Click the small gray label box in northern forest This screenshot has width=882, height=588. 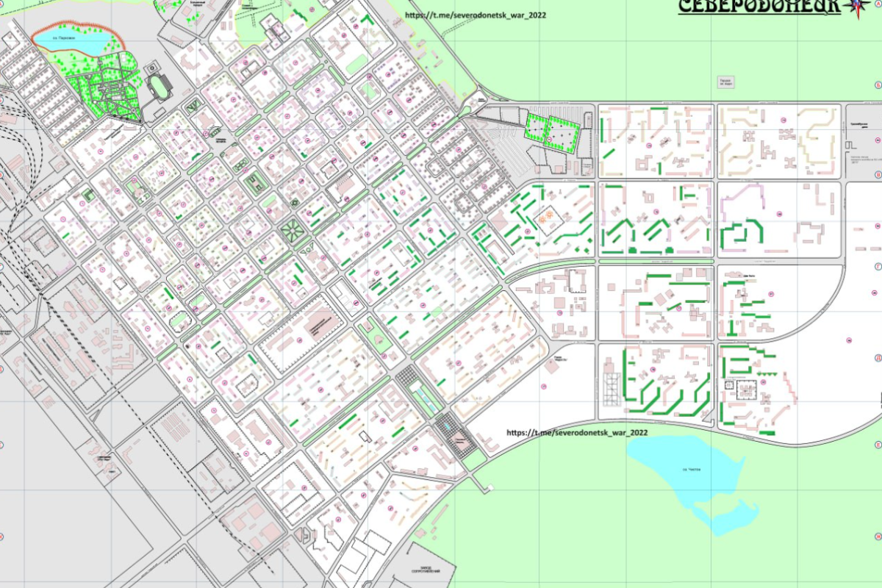pos(725,82)
